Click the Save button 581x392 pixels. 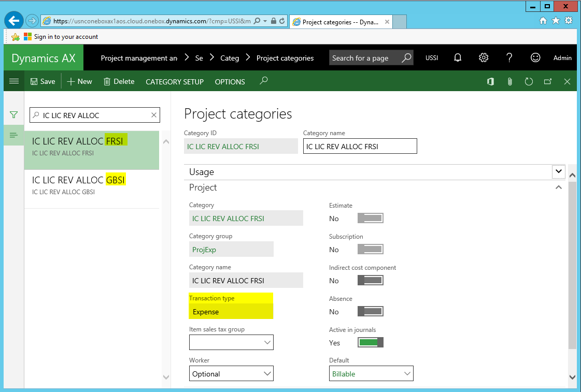42,82
